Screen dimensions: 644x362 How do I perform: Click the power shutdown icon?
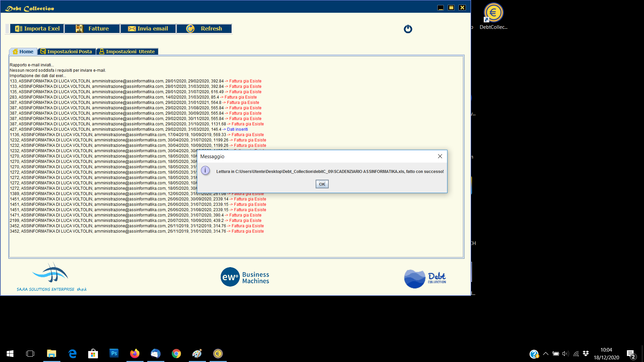(408, 29)
